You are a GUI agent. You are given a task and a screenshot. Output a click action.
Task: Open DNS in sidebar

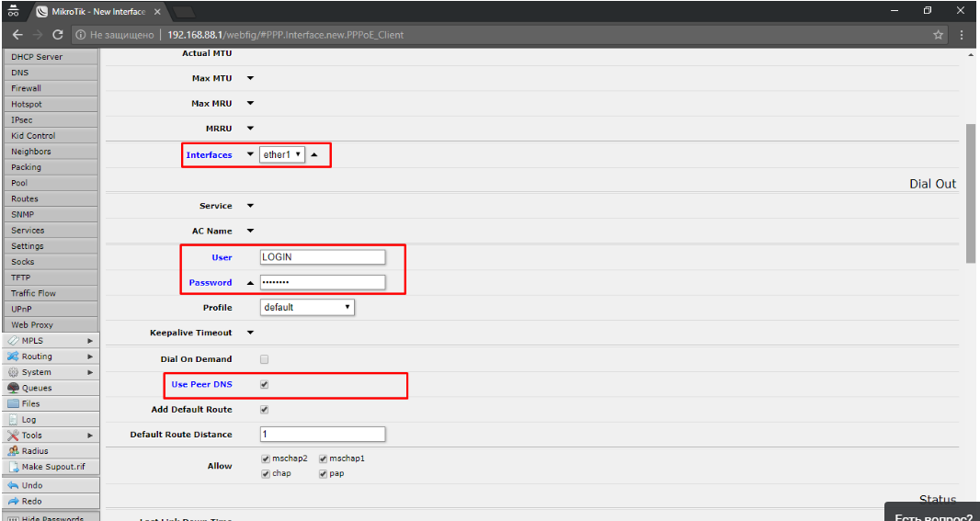coord(50,73)
